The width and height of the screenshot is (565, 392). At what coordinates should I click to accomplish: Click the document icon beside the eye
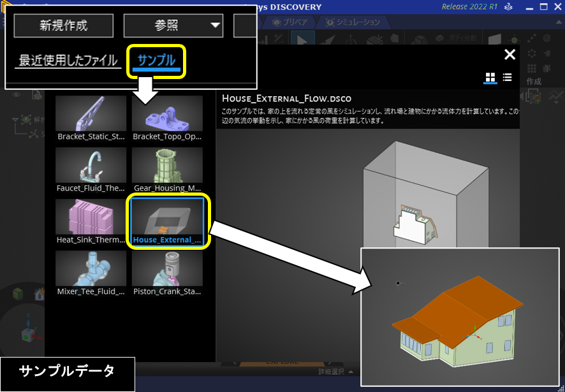coord(38,95)
